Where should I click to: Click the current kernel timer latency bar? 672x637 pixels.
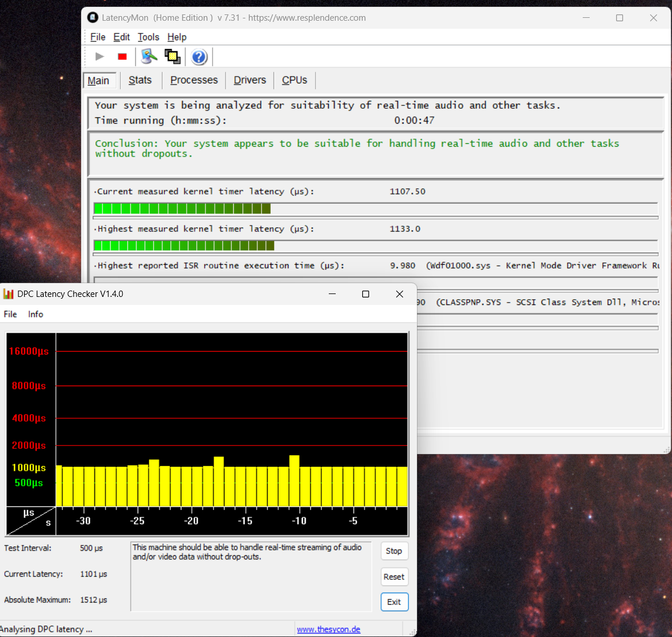(x=375, y=209)
